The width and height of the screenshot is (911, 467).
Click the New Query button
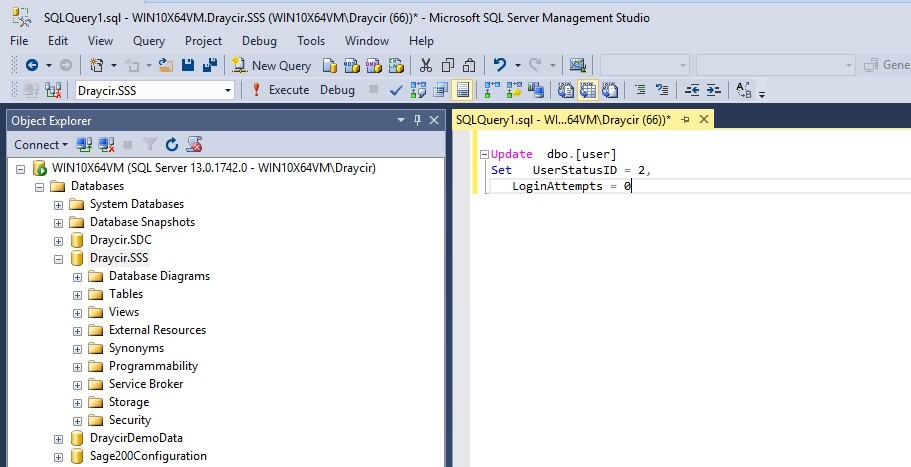[x=272, y=66]
